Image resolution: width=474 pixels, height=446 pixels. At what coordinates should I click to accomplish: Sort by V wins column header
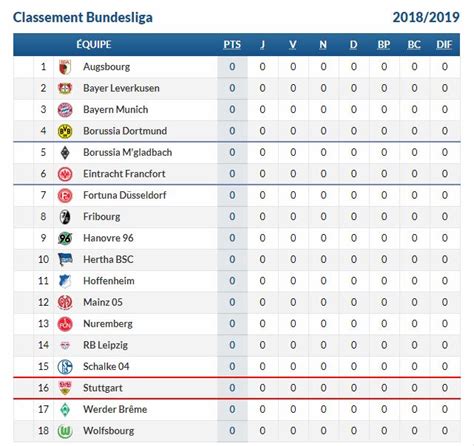click(293, 45)
